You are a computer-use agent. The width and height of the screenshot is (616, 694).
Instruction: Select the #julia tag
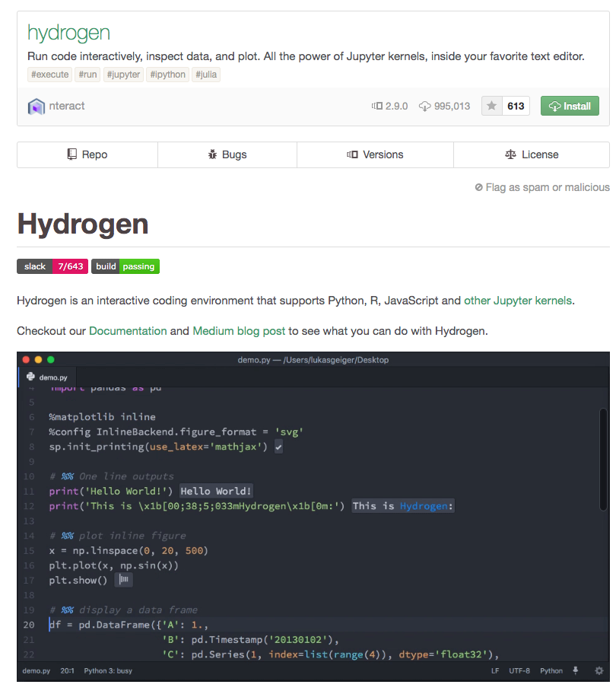tap(206, 75)
